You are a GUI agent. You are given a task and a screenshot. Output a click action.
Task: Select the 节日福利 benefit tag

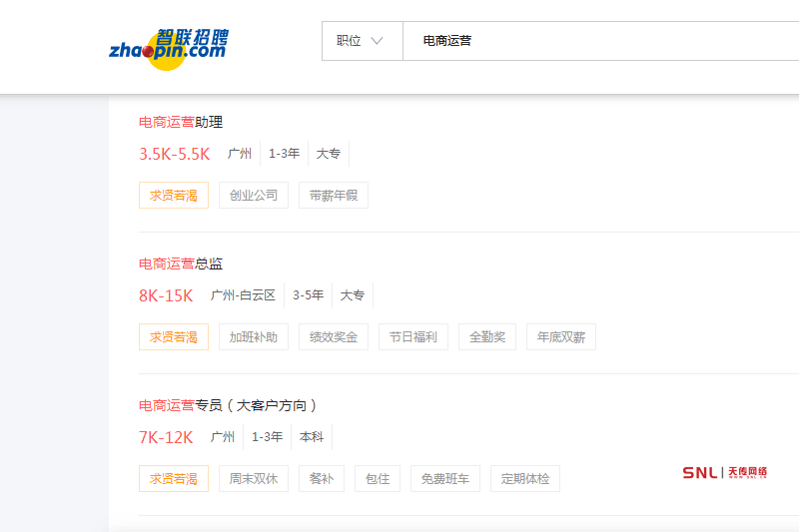(413, 337)
